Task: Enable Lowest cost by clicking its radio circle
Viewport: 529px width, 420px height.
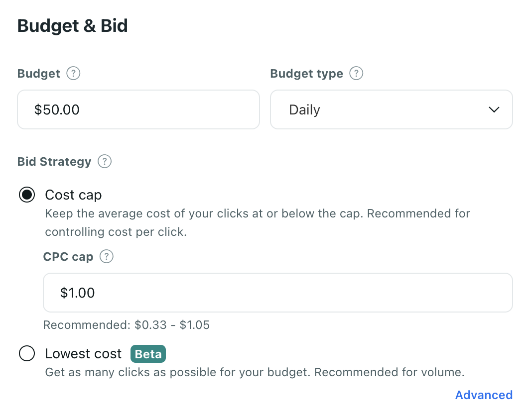Action: (x=27, y=353)
